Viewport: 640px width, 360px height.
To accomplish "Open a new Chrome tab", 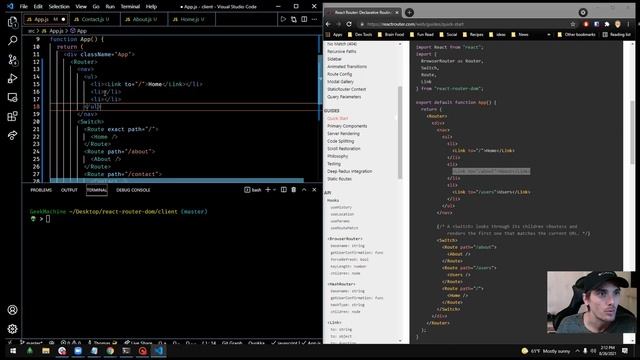I will tap(409, 13).
